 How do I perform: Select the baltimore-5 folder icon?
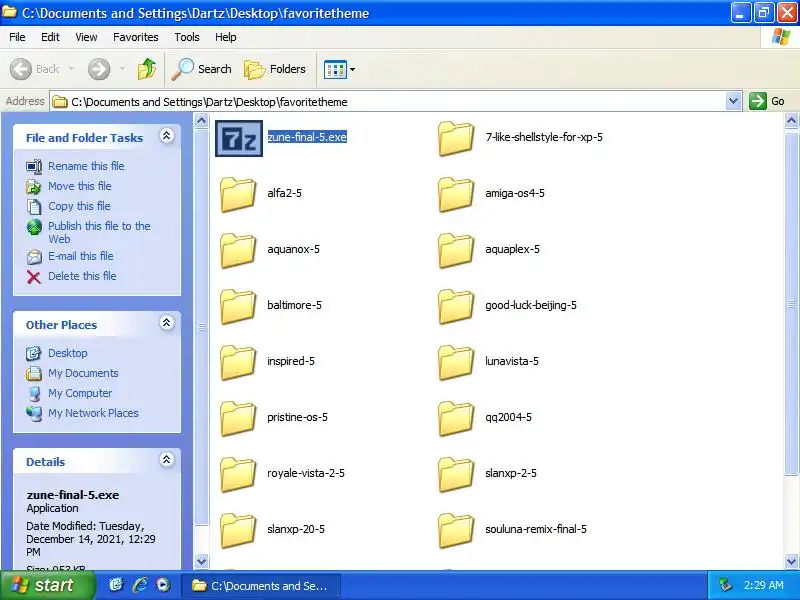coord(238,306)
